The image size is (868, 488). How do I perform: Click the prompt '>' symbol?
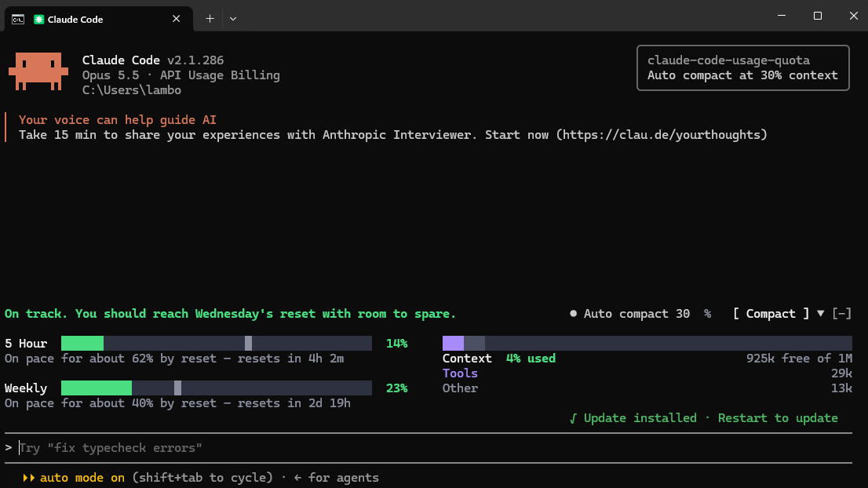tap(9, 447)
